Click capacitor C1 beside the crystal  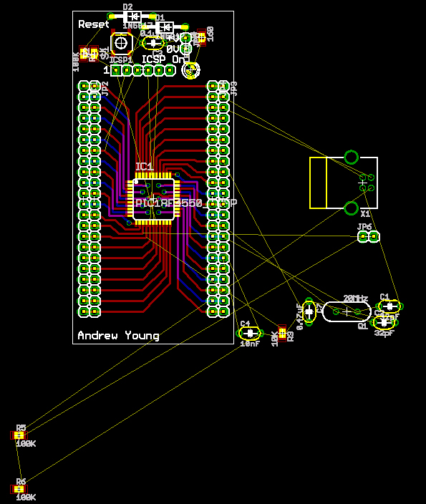[390, 306]
